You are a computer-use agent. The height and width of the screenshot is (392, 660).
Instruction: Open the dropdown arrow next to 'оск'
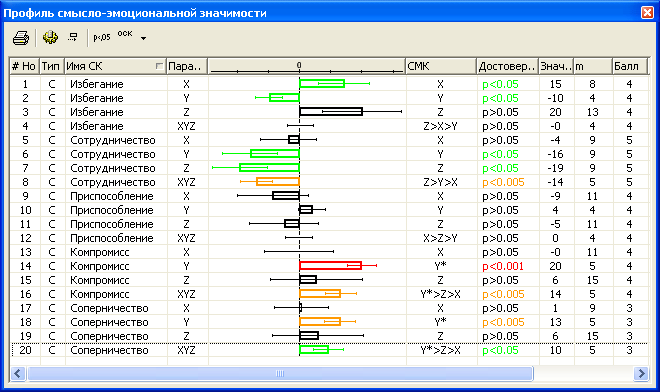[144, 38]
